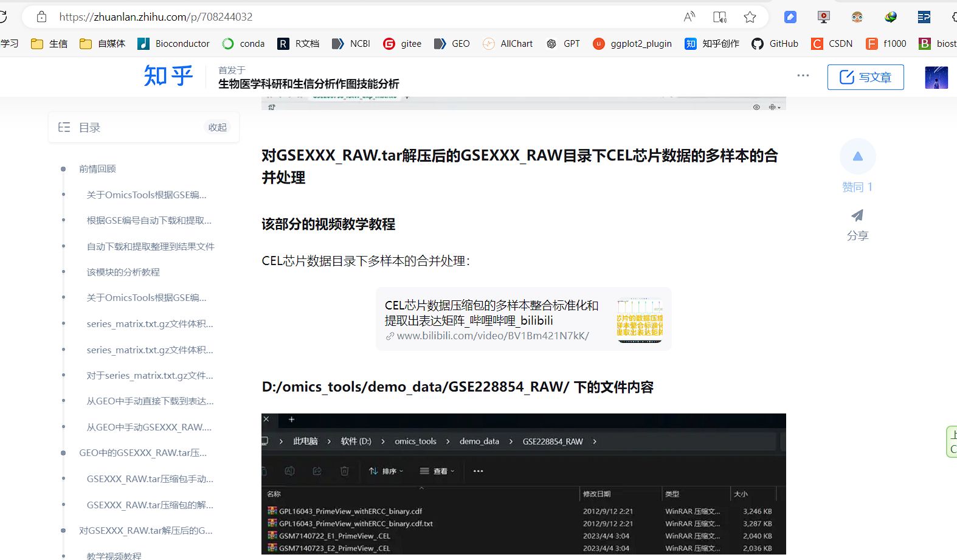Jump to 对于series_matrix.txt.gz文件 section
The width and height of the screenshot is (957, 560).
click(x=150, y=376)
